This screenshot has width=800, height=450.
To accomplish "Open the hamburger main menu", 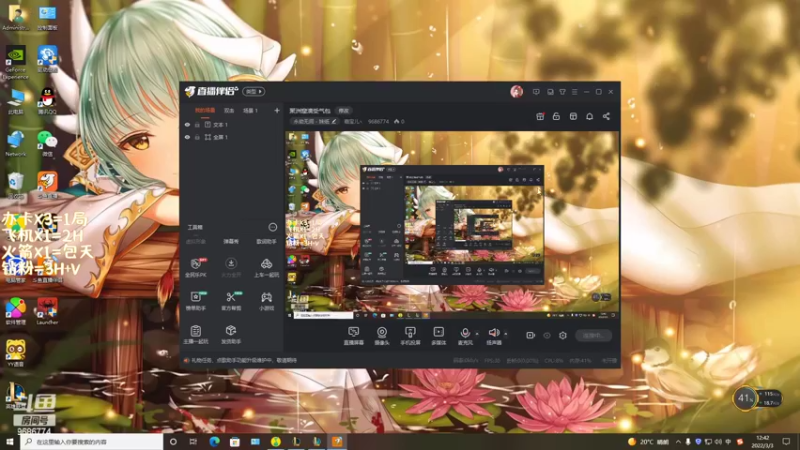I will coord(574,92).
